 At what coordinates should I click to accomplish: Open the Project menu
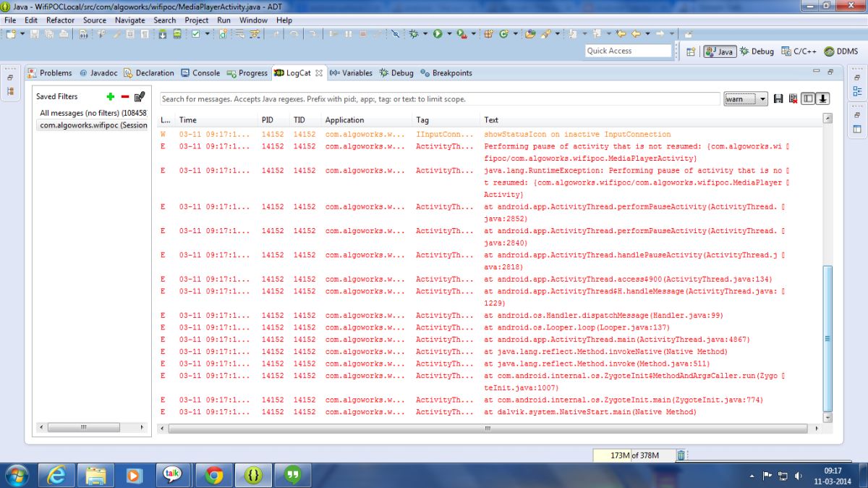[196, 20]
